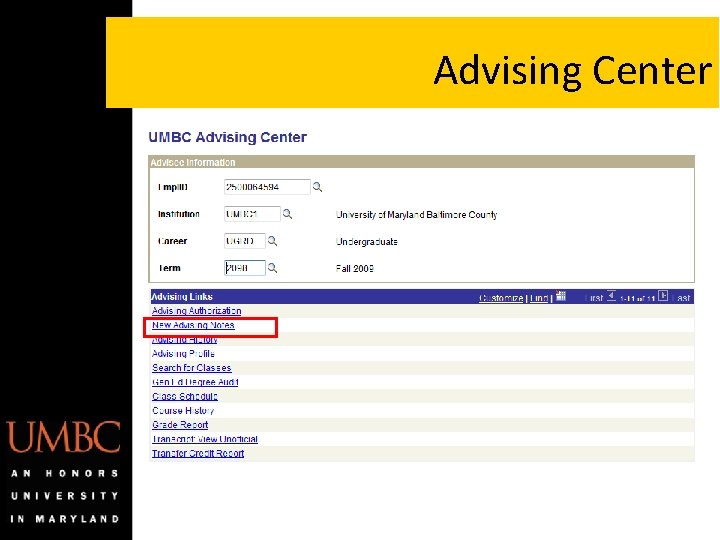Click the 'Advisee Information' section header
This screenshot has width=720, height=540.
[193, 162]
